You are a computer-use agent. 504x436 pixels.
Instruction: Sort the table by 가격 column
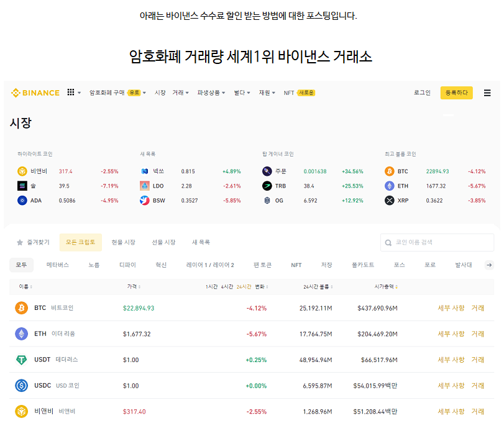134,286
